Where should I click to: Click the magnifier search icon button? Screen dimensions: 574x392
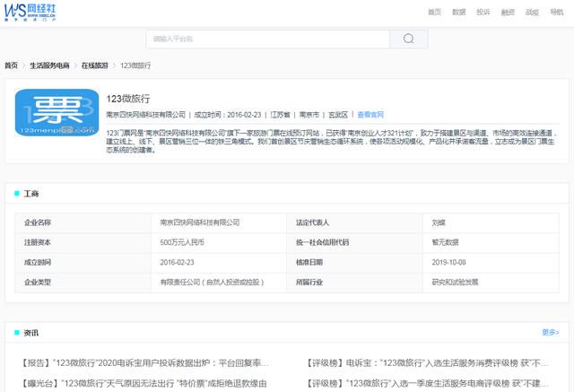coord(409,39)
